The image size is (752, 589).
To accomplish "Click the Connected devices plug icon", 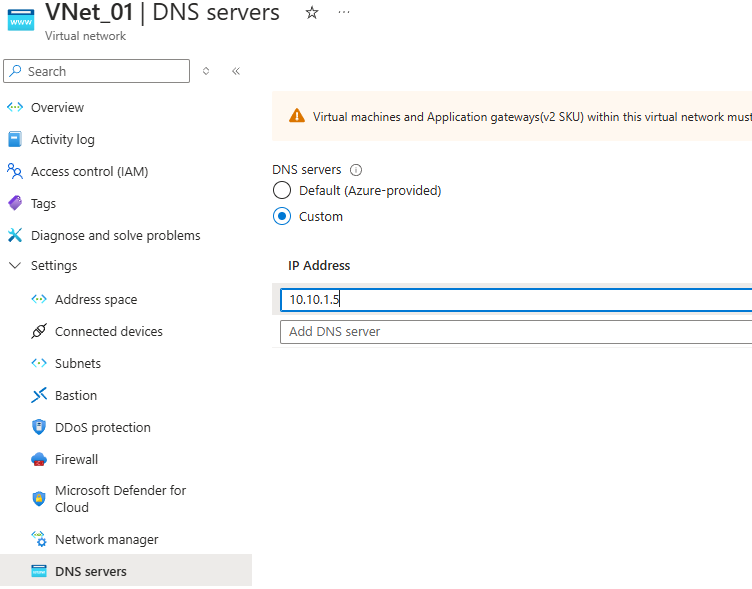I will click(39, 331).
